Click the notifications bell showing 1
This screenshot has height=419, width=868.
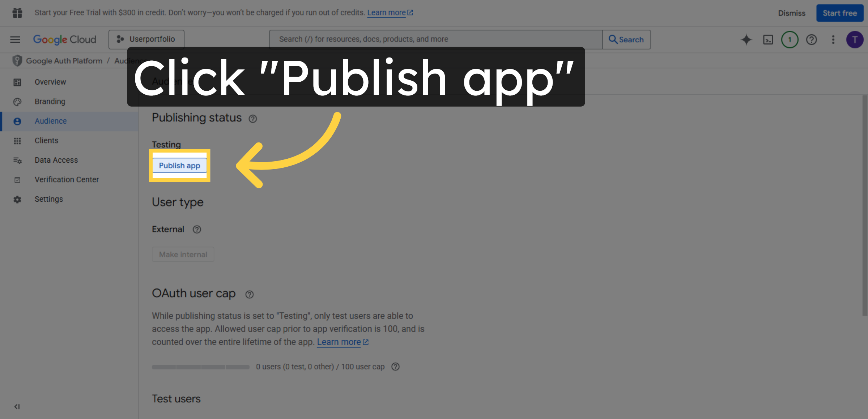790,39
